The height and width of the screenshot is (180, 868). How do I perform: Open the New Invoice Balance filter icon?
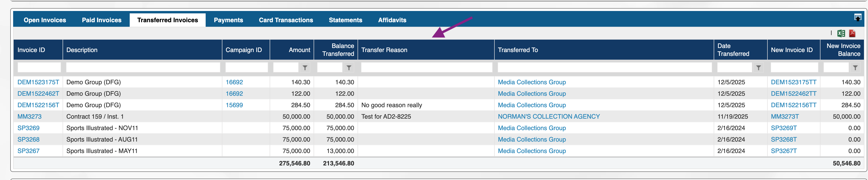855,68
